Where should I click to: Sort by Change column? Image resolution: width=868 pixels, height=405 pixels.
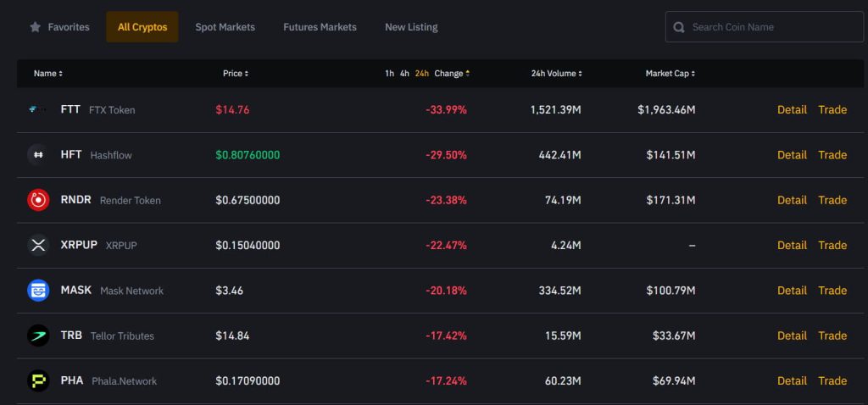tap(453, 74)
